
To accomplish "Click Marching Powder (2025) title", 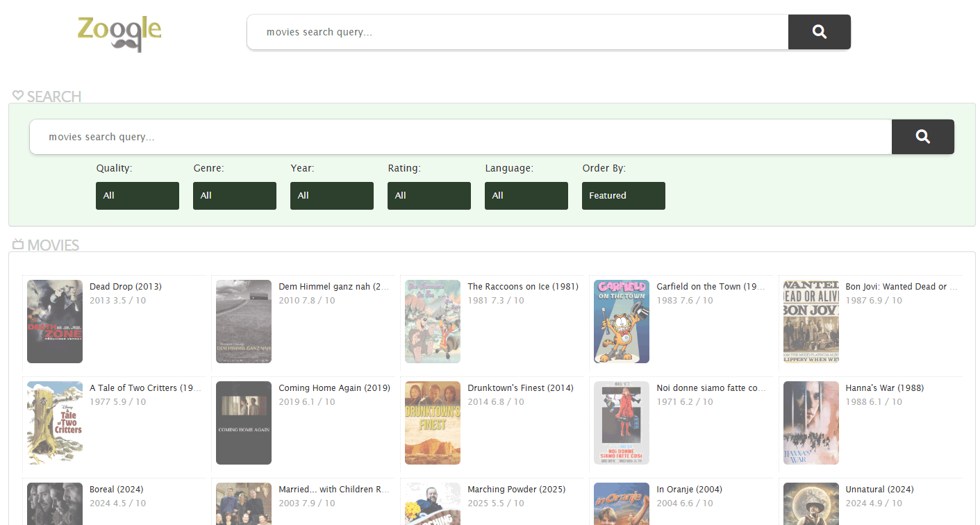I will 517,490.
